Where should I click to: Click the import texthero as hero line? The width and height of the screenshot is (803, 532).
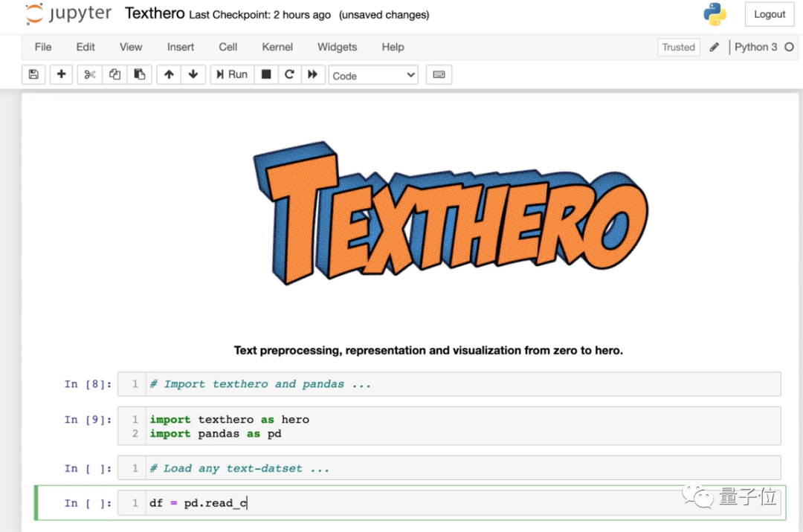(230, 420)
